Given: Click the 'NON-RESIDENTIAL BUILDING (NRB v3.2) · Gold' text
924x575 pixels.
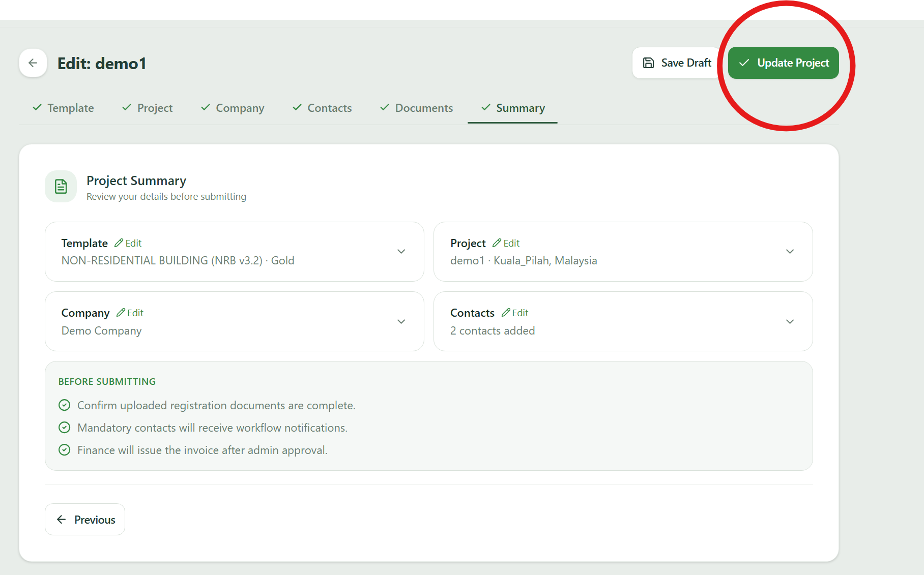Looking at the screenshot, I should [178, 261].
